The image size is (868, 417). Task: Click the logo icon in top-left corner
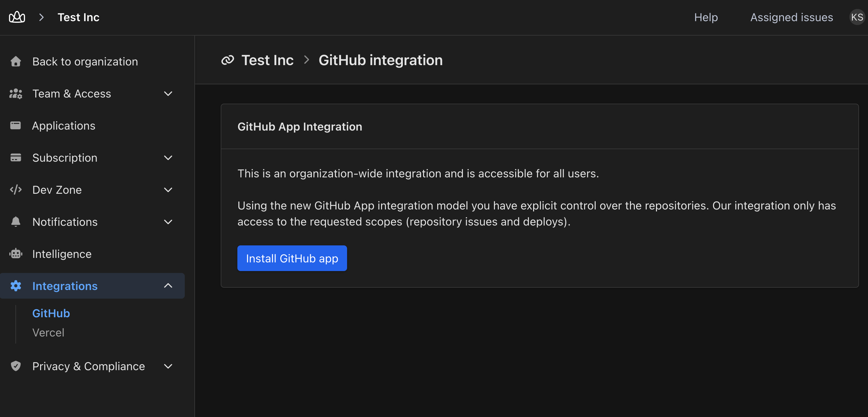point(17,17)
